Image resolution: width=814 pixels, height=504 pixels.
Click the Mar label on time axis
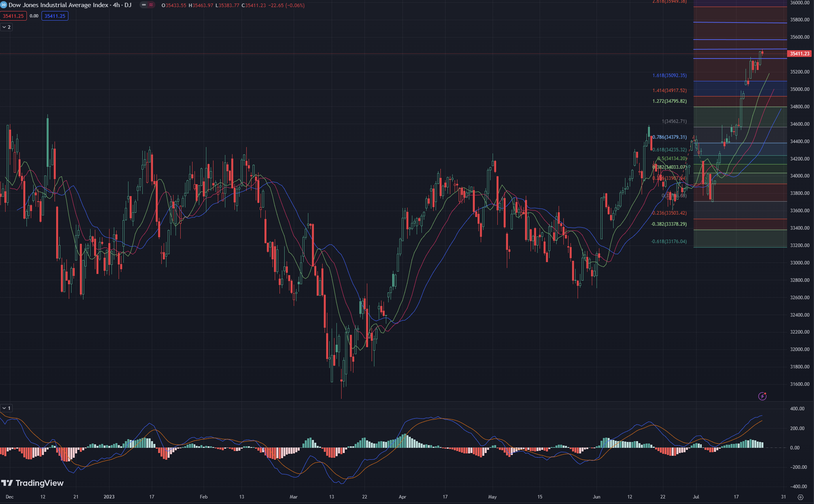click(293, 497)
